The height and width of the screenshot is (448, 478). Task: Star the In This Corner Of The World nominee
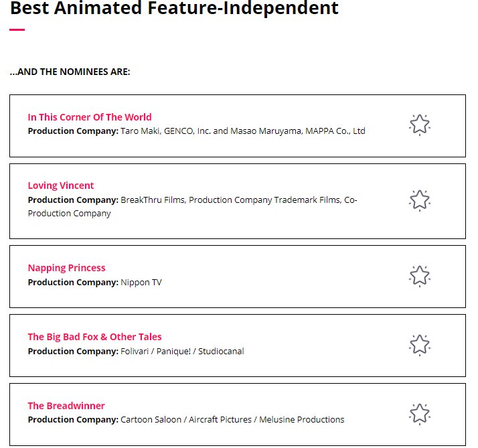(419, 125)
